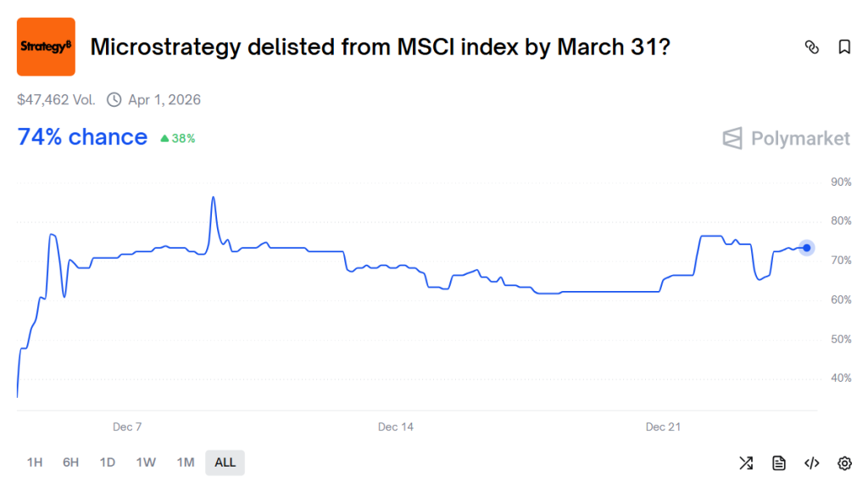Image resolution: width=868 pixels, height=487 pixels.
Task: Click the 74% chance text
Action: [82, 137]
